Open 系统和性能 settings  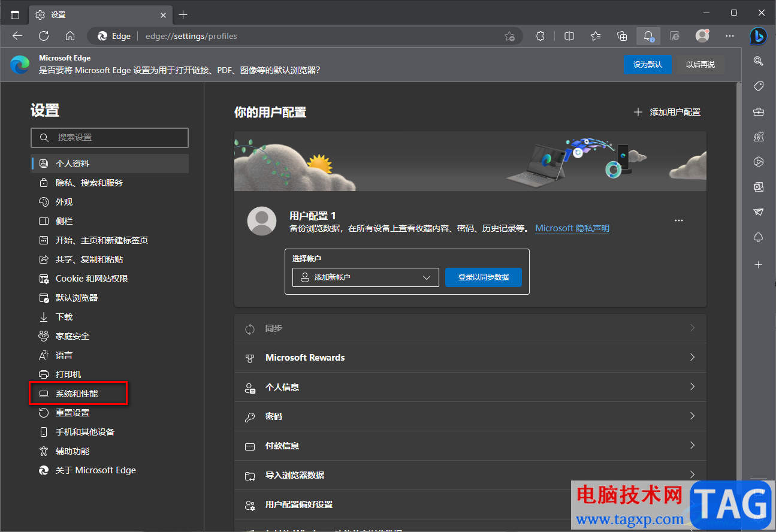[110, 394]
